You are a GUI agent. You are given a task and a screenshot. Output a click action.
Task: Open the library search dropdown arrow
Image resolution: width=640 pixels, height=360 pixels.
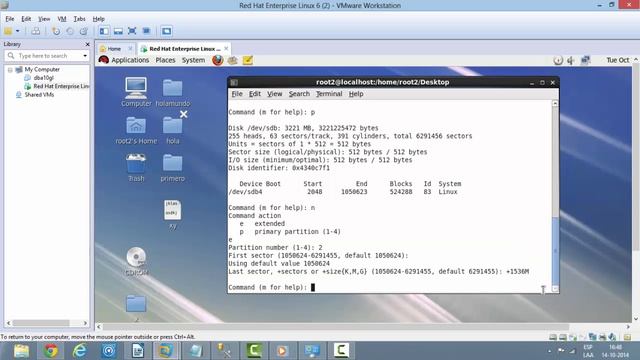(x=85, y=56)
